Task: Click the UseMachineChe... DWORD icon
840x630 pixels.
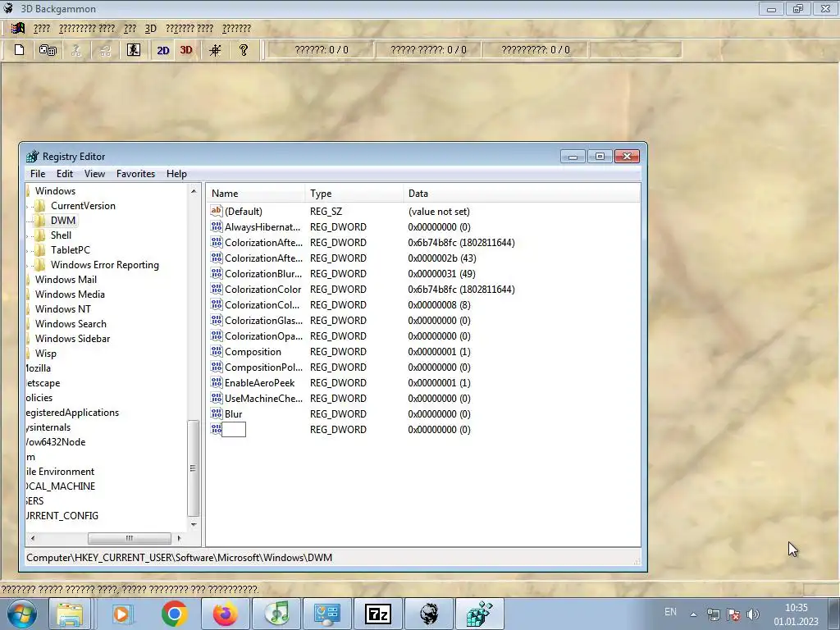Action: [217, 398]
